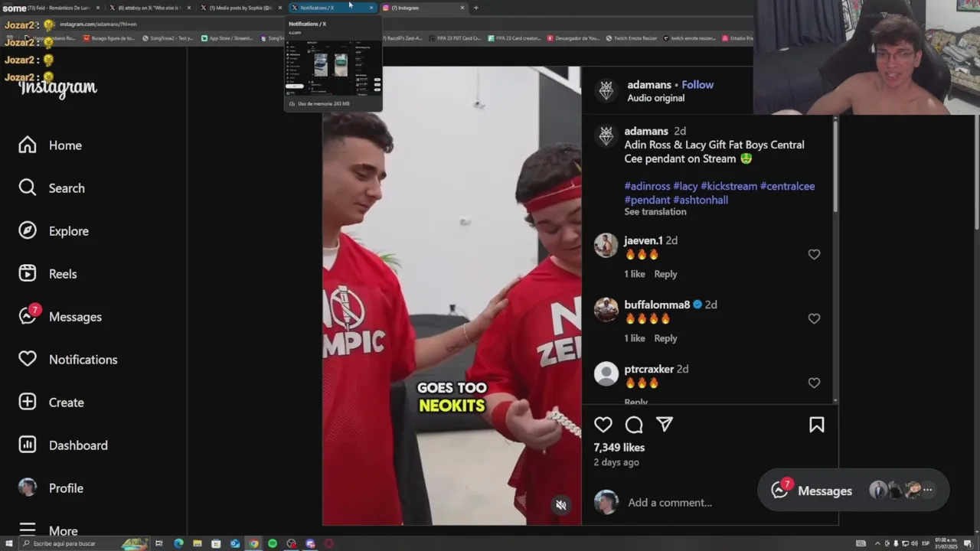This screenshot has width=980, height=551.
Task: Unmute the reel with the speaker icon
Action: tap(561, 505)
